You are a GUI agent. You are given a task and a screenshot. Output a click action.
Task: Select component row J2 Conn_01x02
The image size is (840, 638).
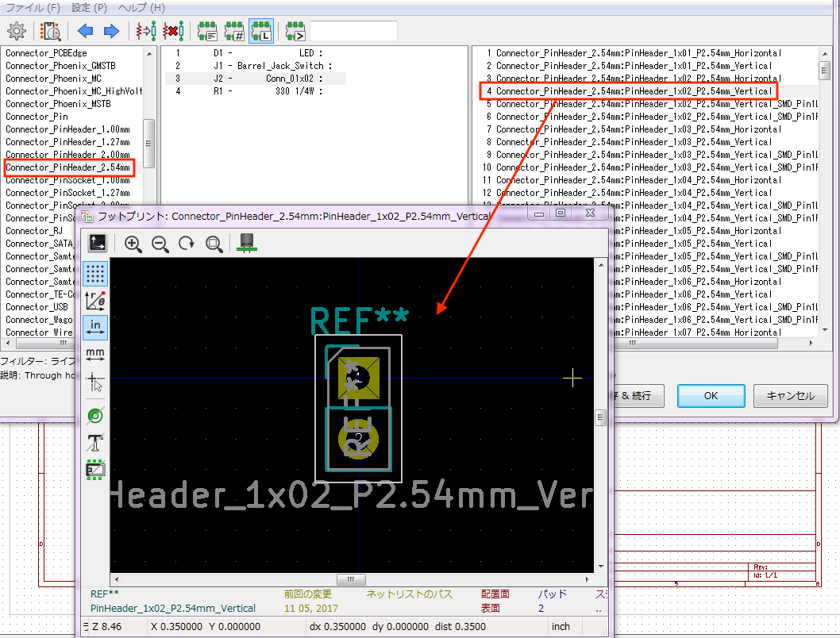255,78
